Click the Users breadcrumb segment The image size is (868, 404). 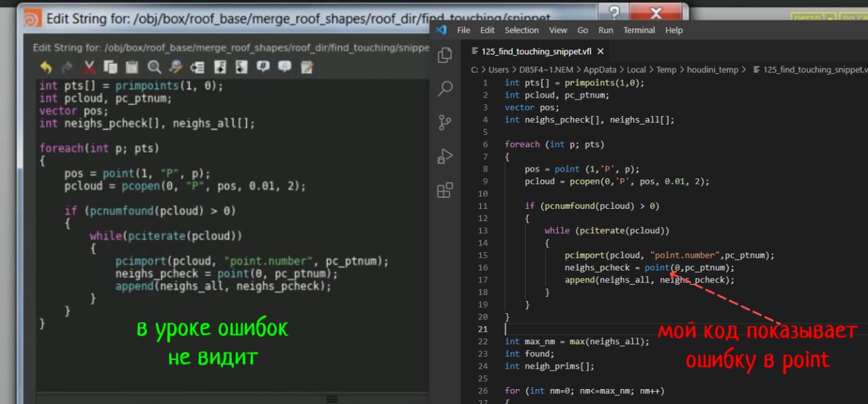[x=498, y=69]
